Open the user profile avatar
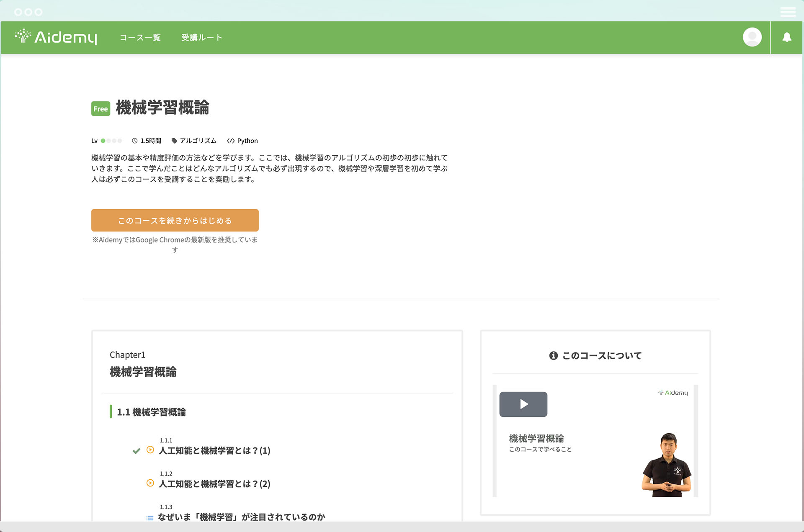The width and height of the screenshot is (804, 532). 752,37
